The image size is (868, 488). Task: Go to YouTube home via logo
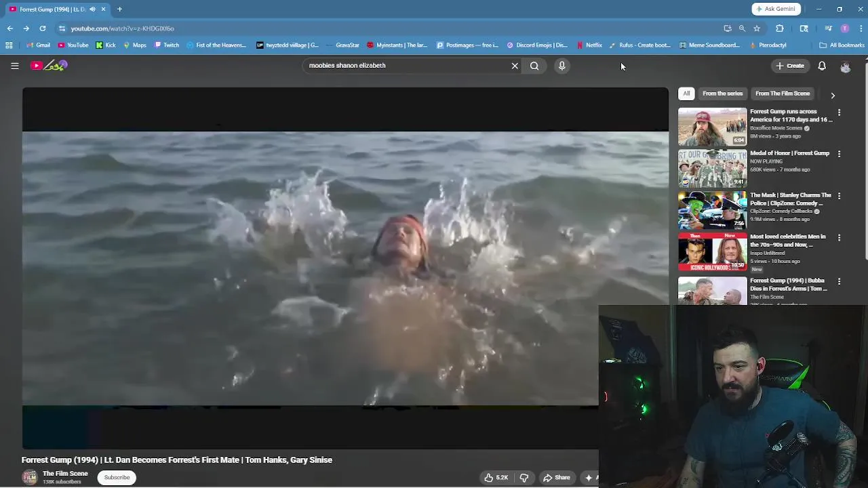tap(50, 66)
